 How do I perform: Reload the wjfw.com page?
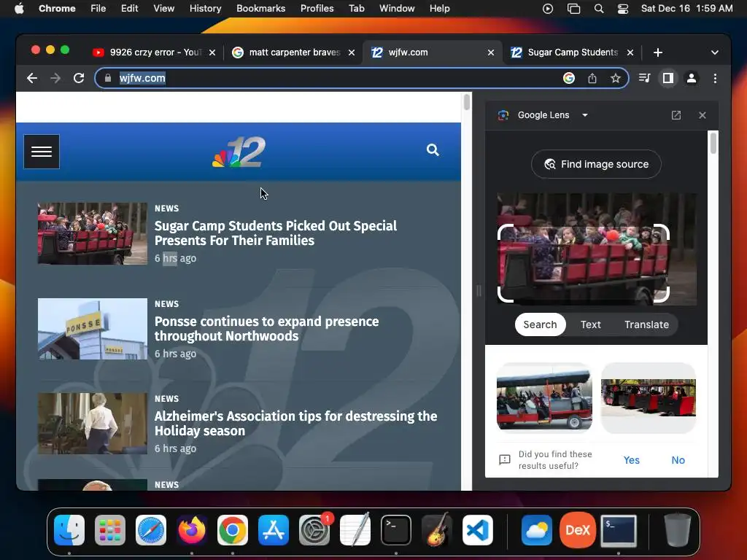pos(79,78)
